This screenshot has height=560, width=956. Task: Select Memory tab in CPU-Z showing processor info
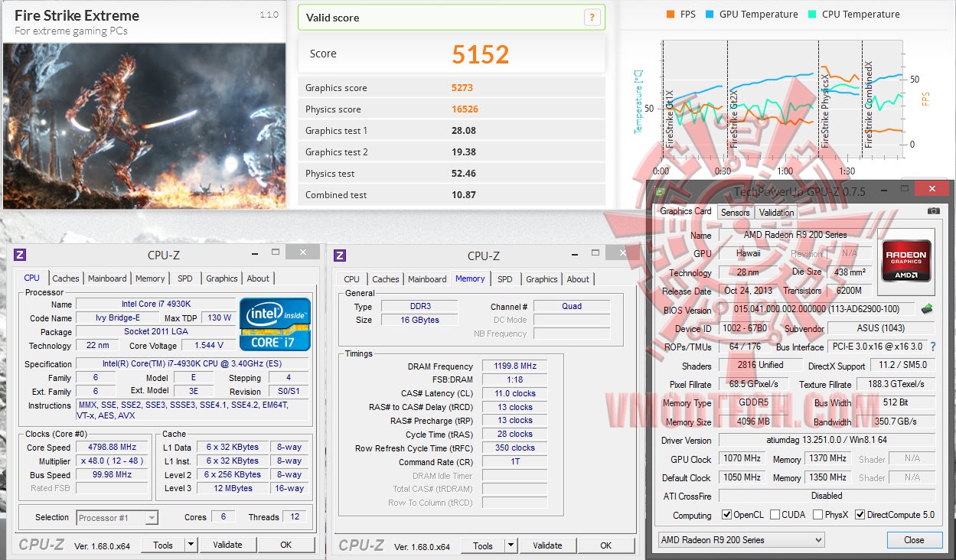(x=150, y=278)
